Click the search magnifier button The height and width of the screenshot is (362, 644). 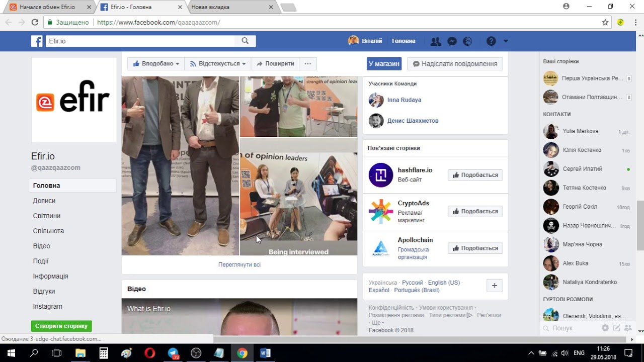(x=245, y=41)
